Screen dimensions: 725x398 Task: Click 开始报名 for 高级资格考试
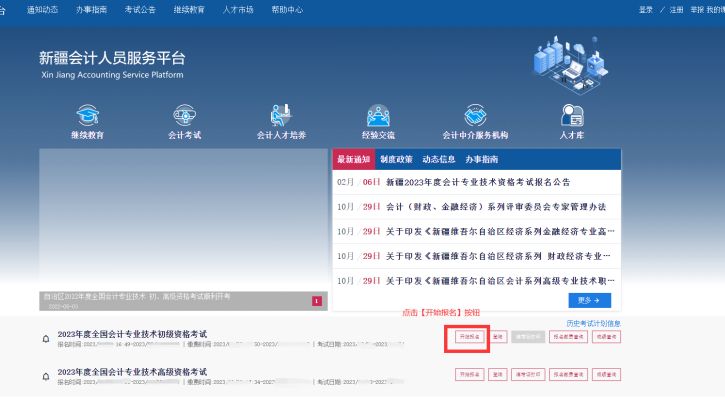pyautogui.click(x=470, y=374)
